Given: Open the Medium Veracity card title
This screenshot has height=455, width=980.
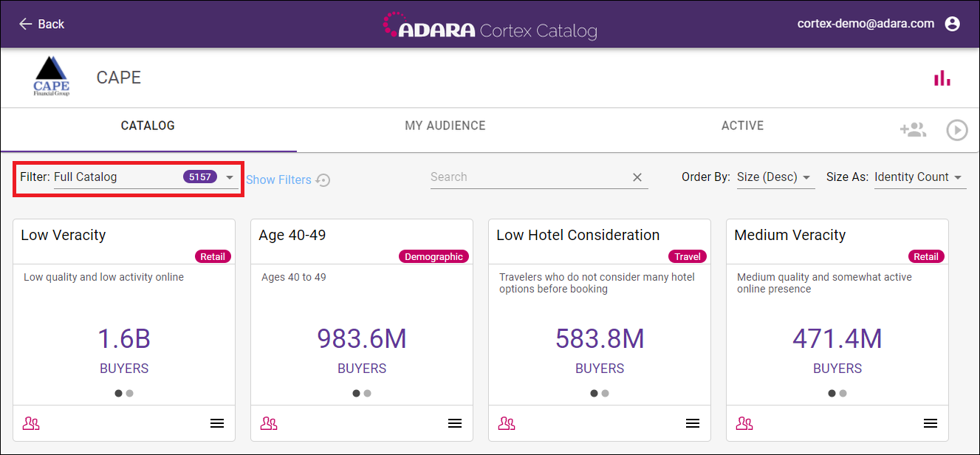Looking at the screenshot, I should (790, 235).
